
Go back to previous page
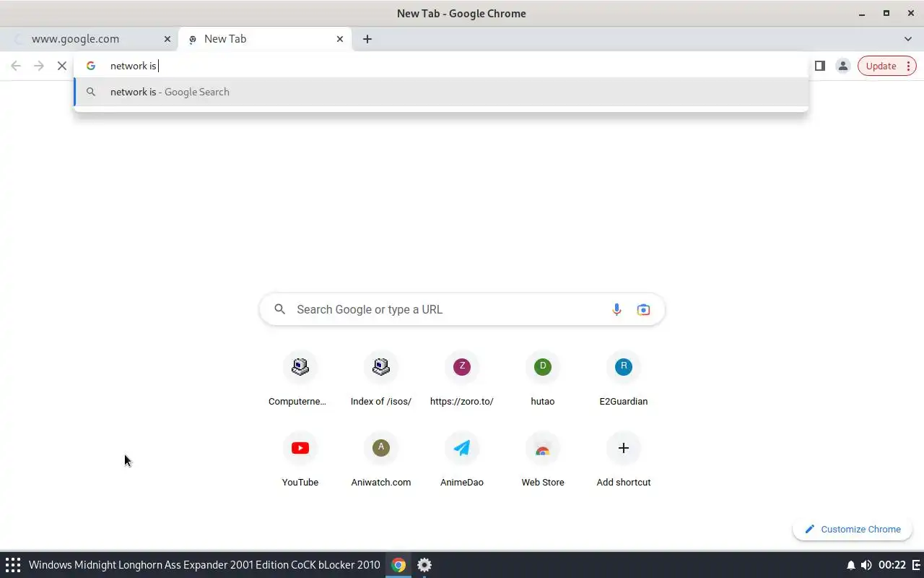16,66
